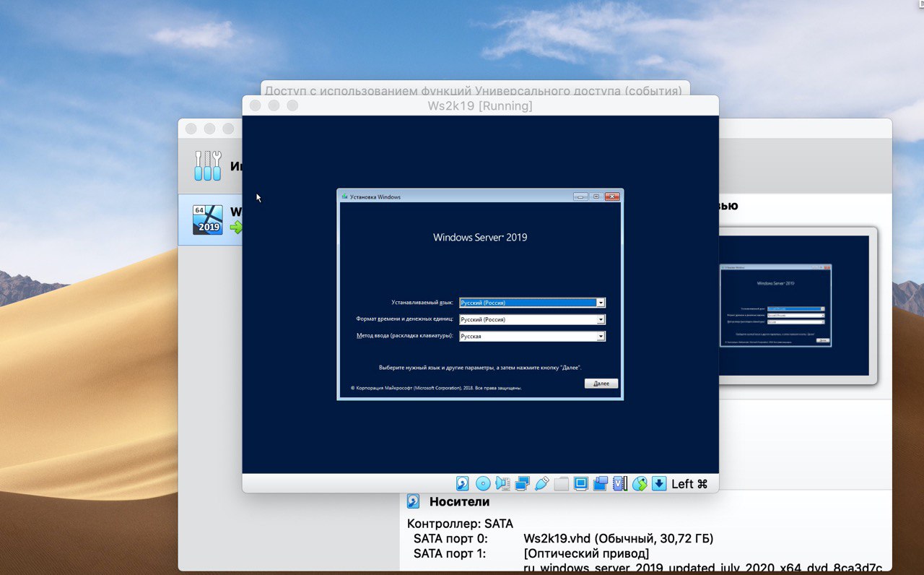
Task: Click the ru_windows_server_2019 ISO file name
Action: click(x=702, y=568)
